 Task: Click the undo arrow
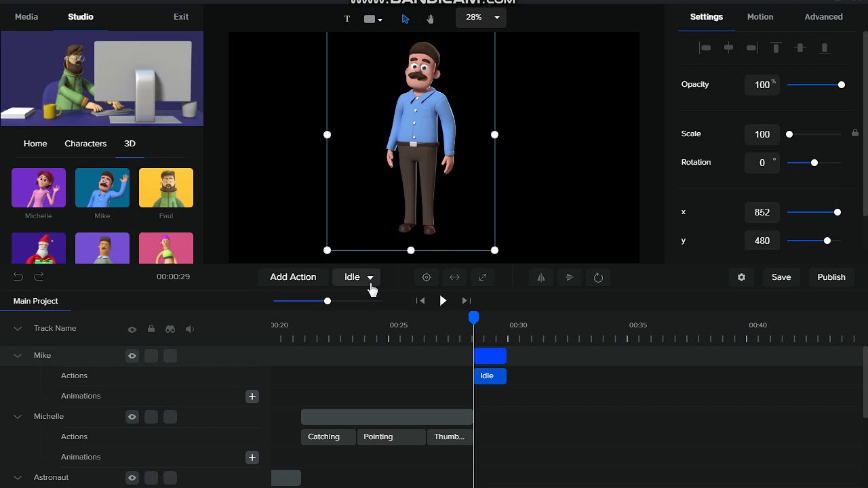point(18,277)
